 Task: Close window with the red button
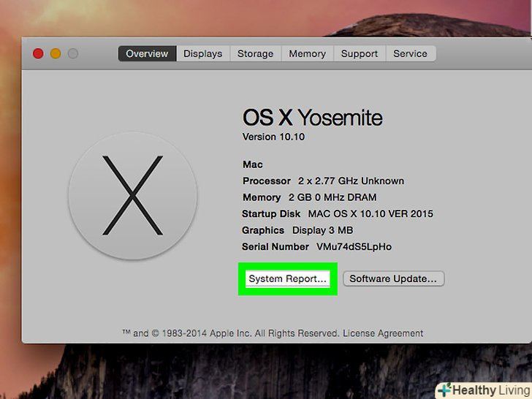click(38, 53)
